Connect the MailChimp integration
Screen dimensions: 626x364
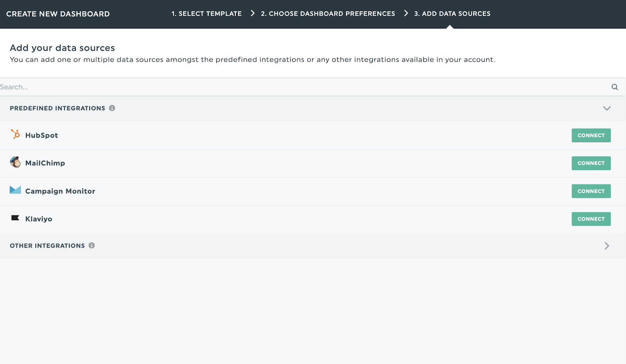(x=591, y=163)
